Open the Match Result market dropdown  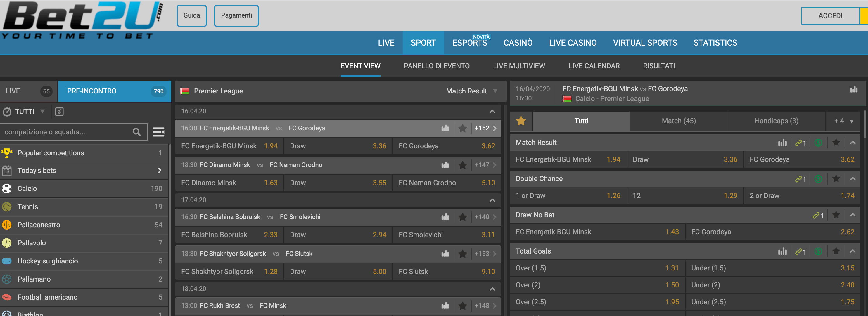(x=472, y=91)
